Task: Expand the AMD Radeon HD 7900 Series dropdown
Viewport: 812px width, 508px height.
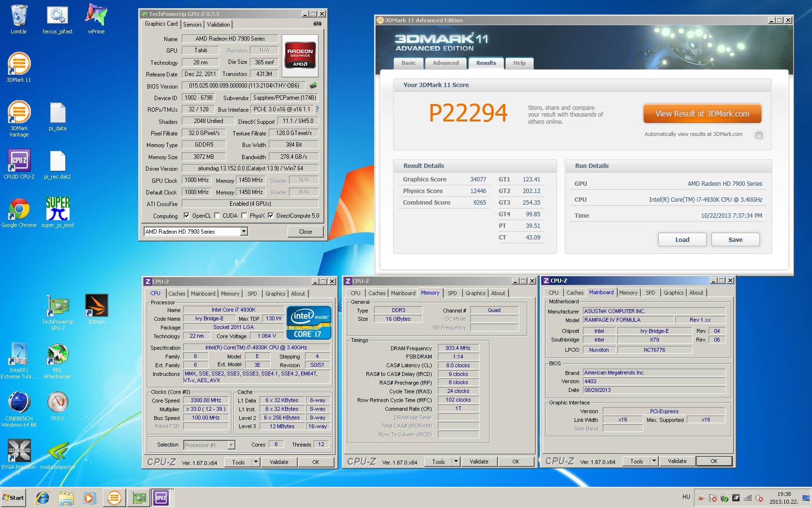Action: [244, 232]
